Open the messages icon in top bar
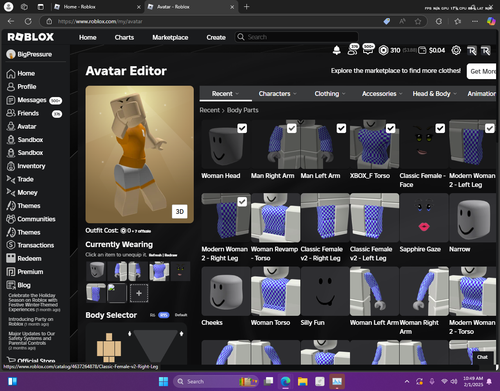Viewport: 500px width, 391px height. [368, 50]
